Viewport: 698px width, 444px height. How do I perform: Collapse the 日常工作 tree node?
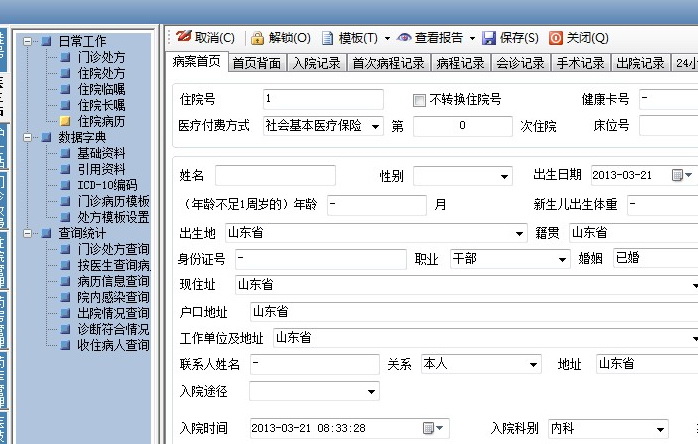point(28,41)
